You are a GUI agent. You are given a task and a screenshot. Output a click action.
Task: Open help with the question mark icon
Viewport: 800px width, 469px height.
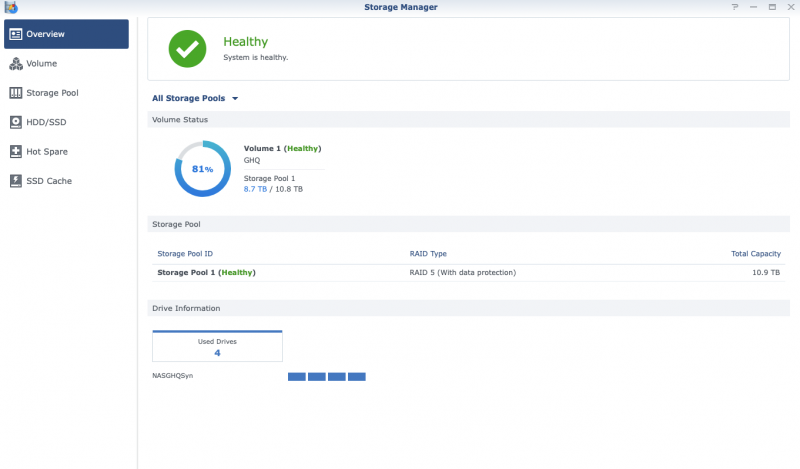(x=735, y=7)
